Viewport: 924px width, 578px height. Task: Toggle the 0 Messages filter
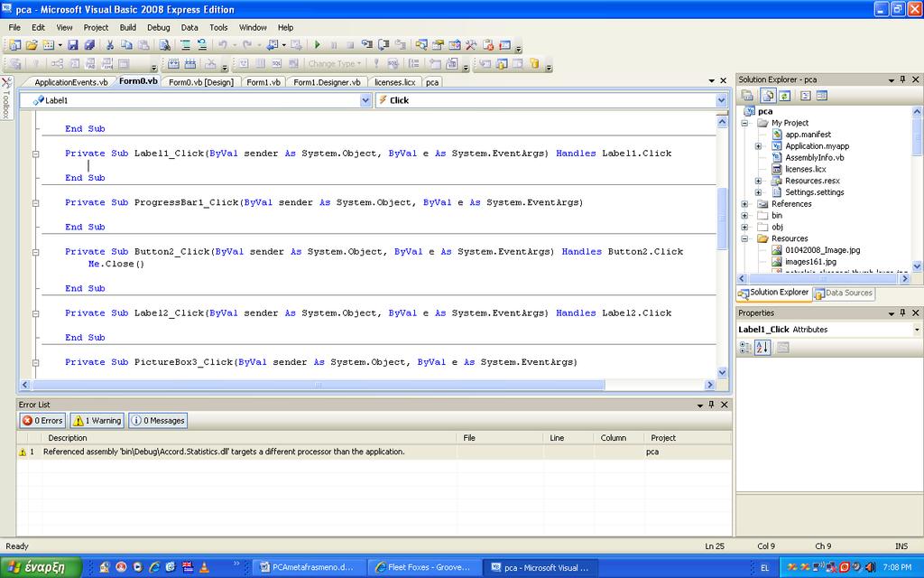pos(158,421)
